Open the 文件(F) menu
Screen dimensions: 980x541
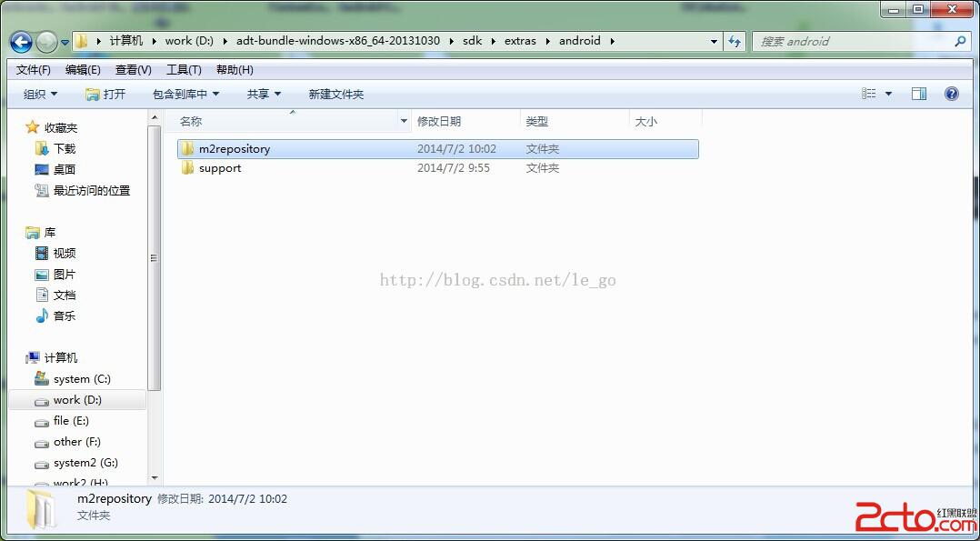coord(33,70)
